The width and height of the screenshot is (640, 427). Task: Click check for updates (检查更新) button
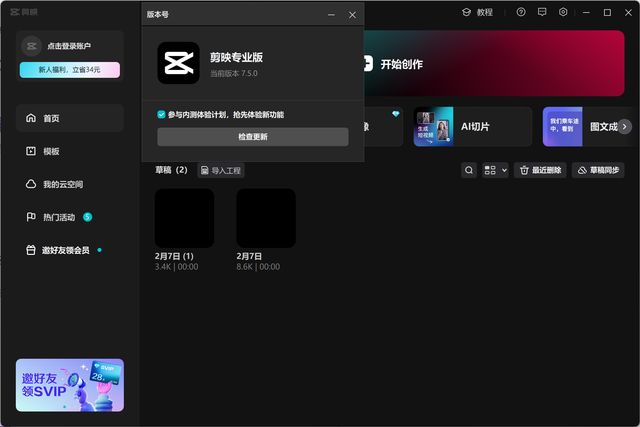point(253,137)
